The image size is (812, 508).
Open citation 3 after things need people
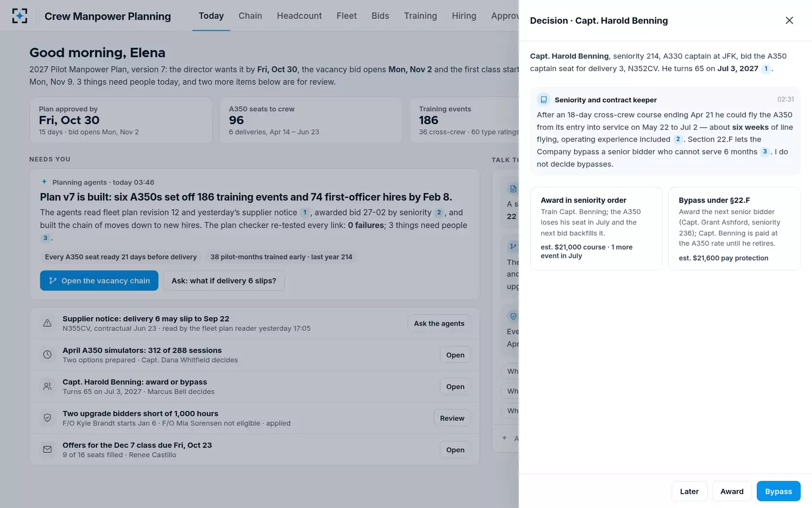45,238
